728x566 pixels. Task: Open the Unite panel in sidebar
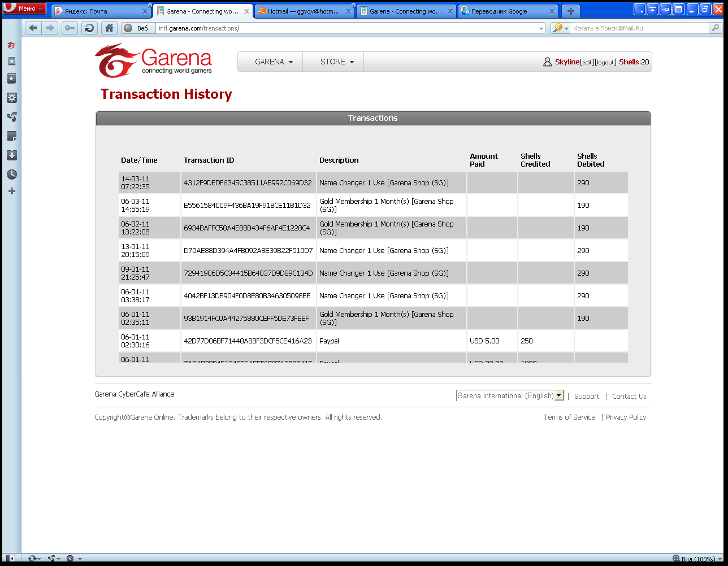coord(11,117)
